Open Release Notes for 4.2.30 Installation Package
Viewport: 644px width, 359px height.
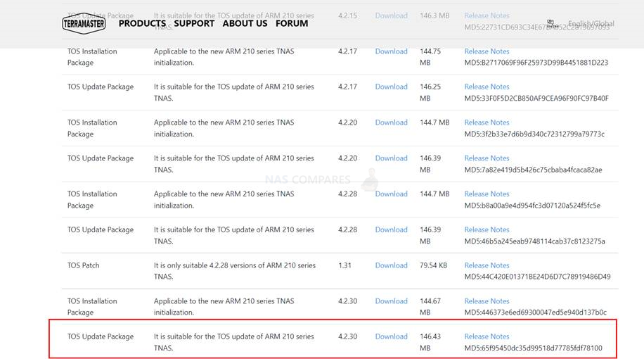(x=487, y=301)
